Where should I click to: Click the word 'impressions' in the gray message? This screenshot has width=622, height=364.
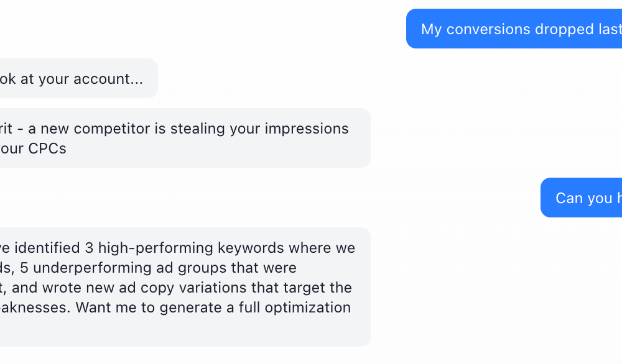click(x=310, y=129)
